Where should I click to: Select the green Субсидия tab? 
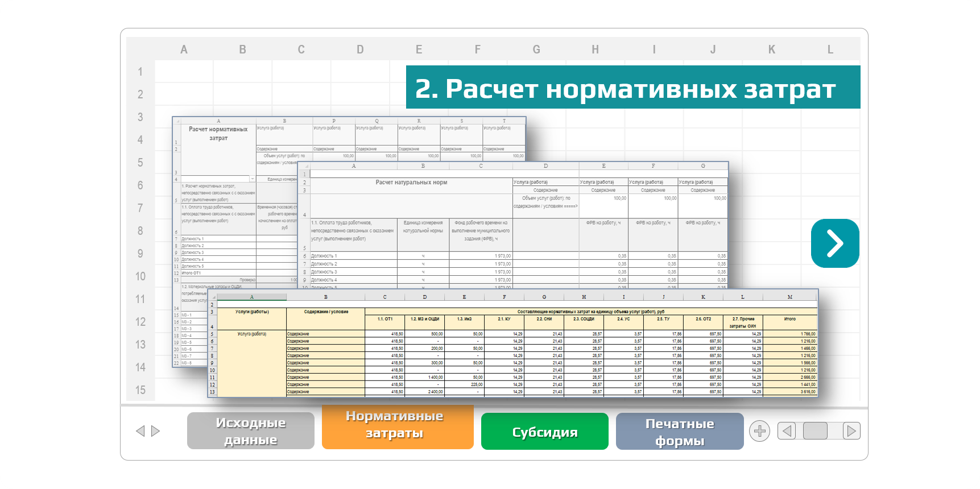(544, 432)
